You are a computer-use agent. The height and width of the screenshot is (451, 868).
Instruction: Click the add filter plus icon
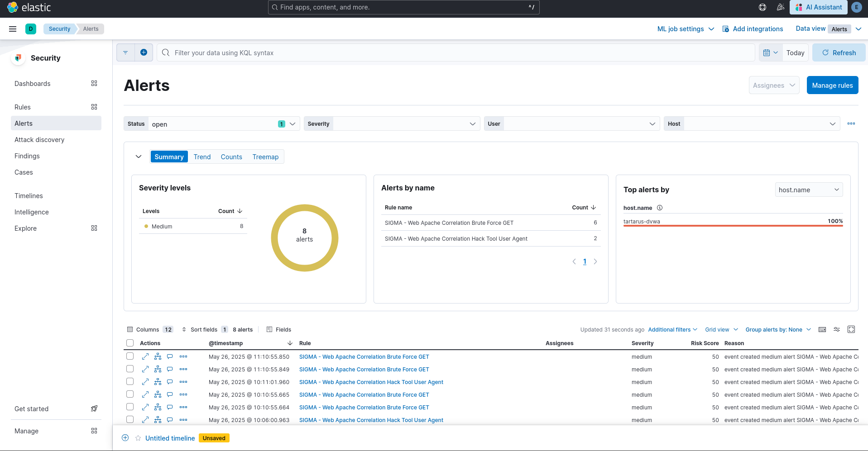pyautogui.click(x=144, y=52)
